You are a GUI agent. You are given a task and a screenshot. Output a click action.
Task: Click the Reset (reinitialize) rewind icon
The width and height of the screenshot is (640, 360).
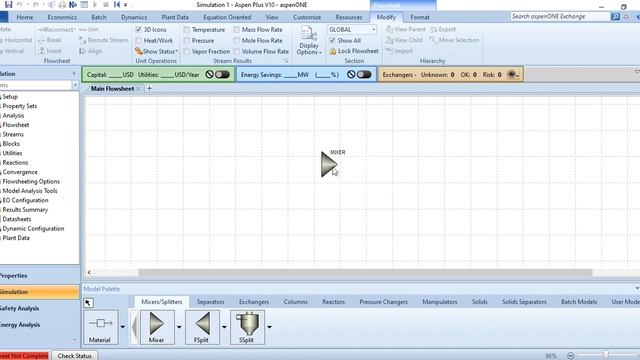coord(117,5)
